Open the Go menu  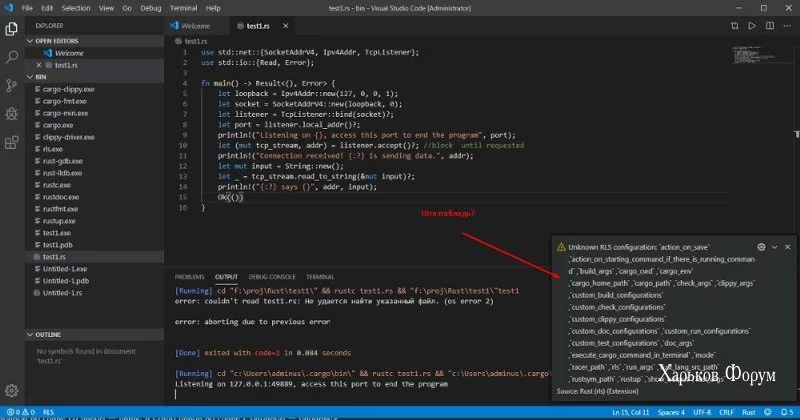tap(127, 8)
